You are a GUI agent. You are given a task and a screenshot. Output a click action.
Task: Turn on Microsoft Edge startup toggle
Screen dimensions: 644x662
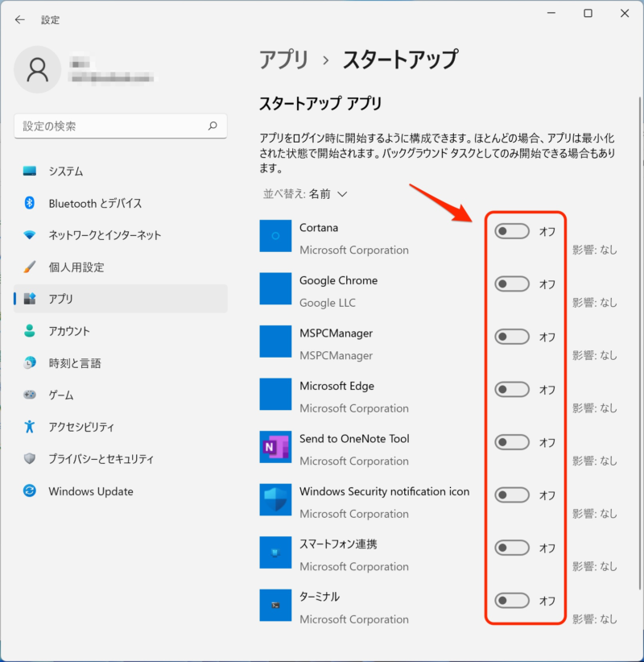[512, 390]
